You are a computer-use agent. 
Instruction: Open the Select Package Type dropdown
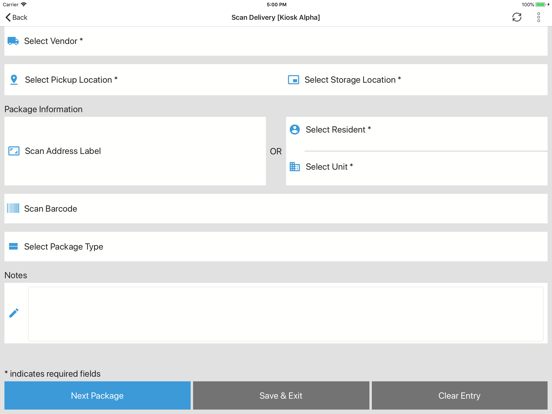pos(276,246)
